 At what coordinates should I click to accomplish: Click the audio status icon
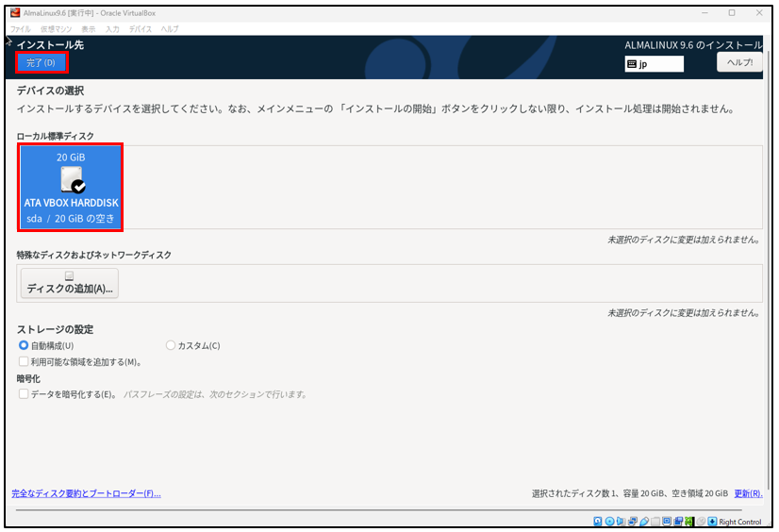622,522
